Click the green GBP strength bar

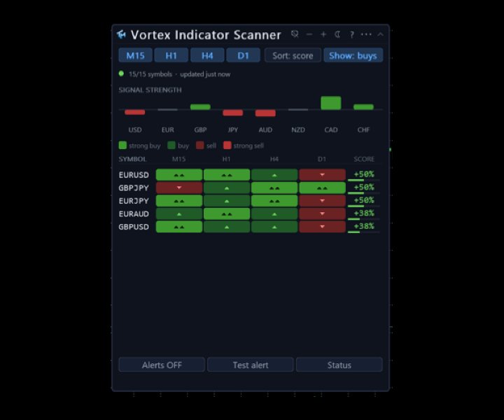pos(200,107)
